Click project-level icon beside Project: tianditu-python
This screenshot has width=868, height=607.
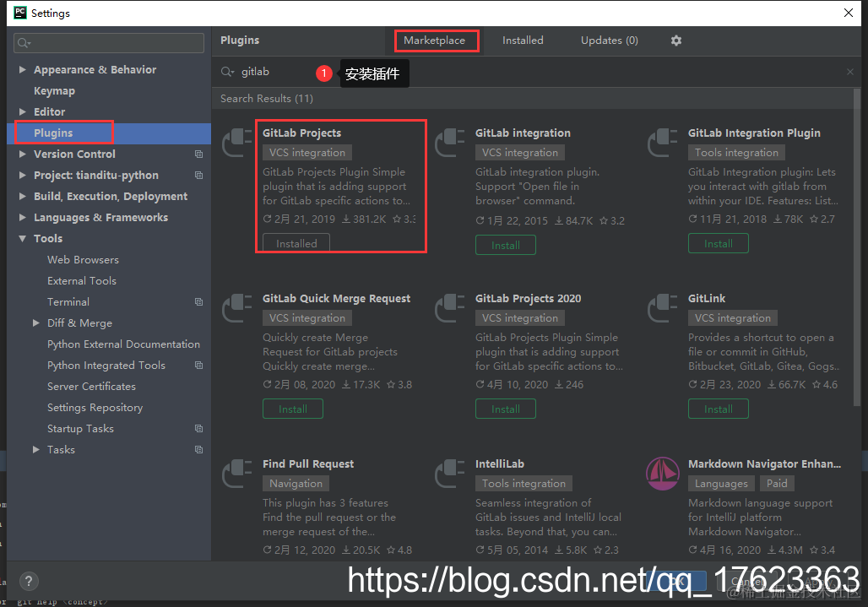[x=198, y=175]
